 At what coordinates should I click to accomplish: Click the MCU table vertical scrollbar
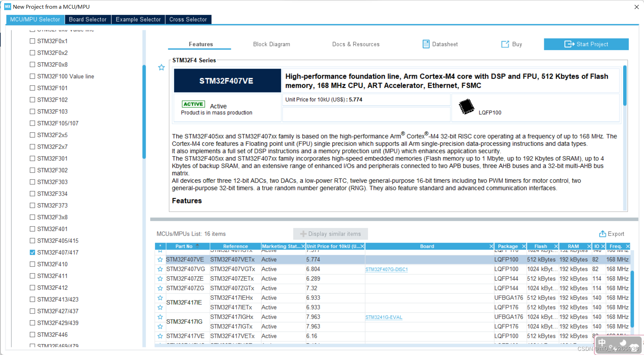(632, 299)
